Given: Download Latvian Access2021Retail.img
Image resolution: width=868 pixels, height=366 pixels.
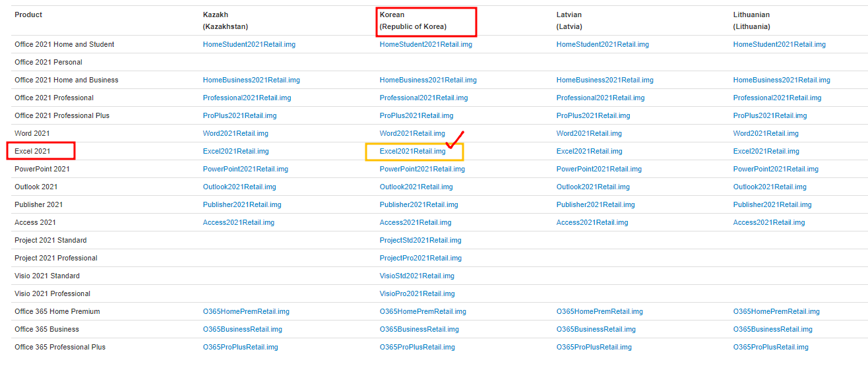Looking at the screenshot, I should [x=592, y=222].
